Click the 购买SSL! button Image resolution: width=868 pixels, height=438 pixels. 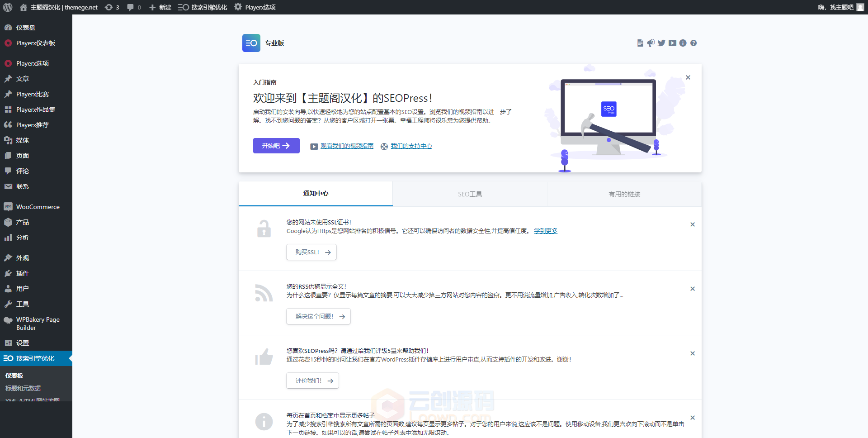click(311, 252)
